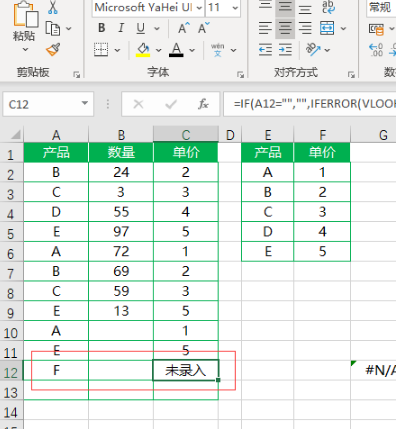Click cell C12 showing 未录入
The height and width of the screenshot is (429, 397).
tap(186, 370)
